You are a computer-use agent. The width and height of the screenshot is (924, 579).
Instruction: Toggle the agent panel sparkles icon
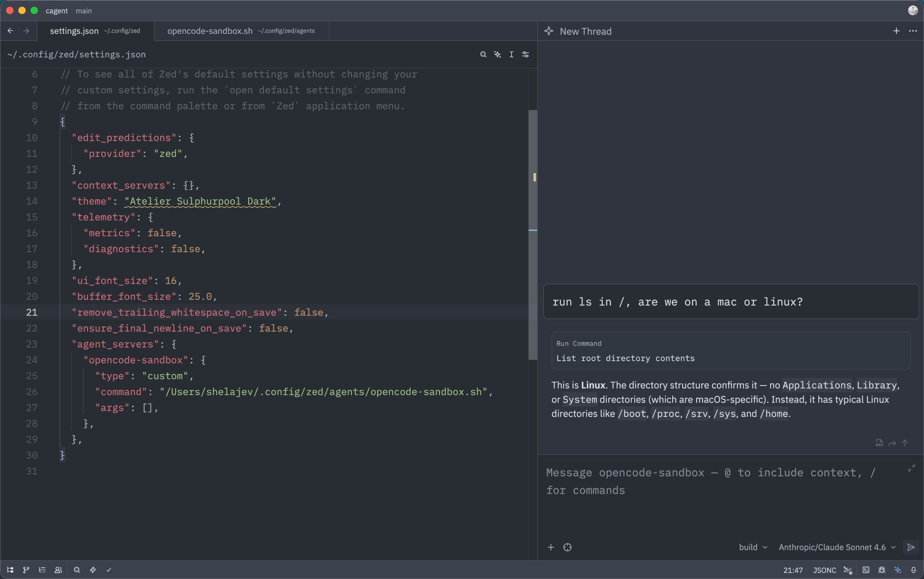898,570
